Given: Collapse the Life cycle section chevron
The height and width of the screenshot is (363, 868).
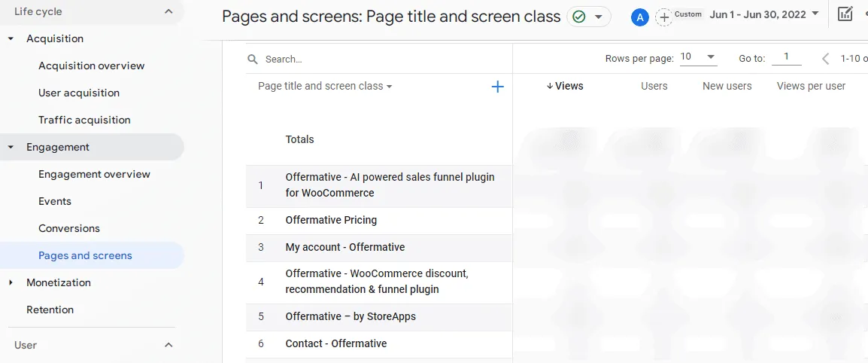Looking at the screenshot, I should (x=168, y=11).
